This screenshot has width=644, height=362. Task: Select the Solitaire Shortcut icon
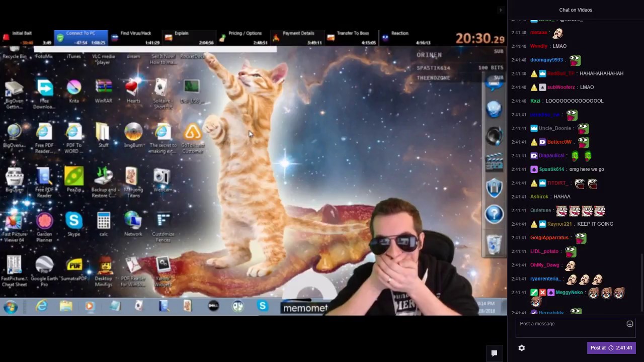tap(162, 94)
